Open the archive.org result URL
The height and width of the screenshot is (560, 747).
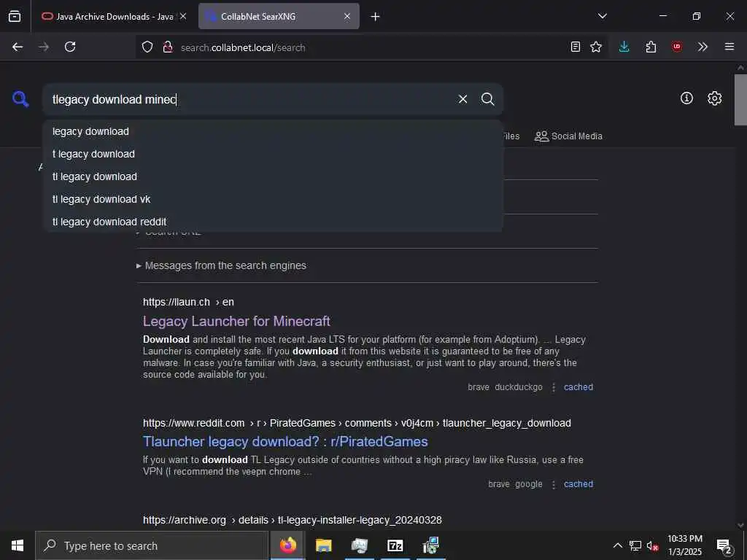292,520
